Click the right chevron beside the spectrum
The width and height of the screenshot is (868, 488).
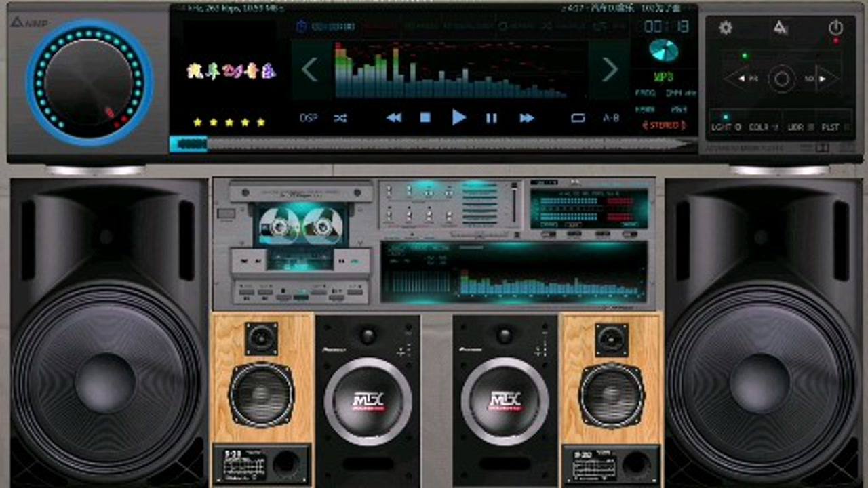(x=610, y=69)
